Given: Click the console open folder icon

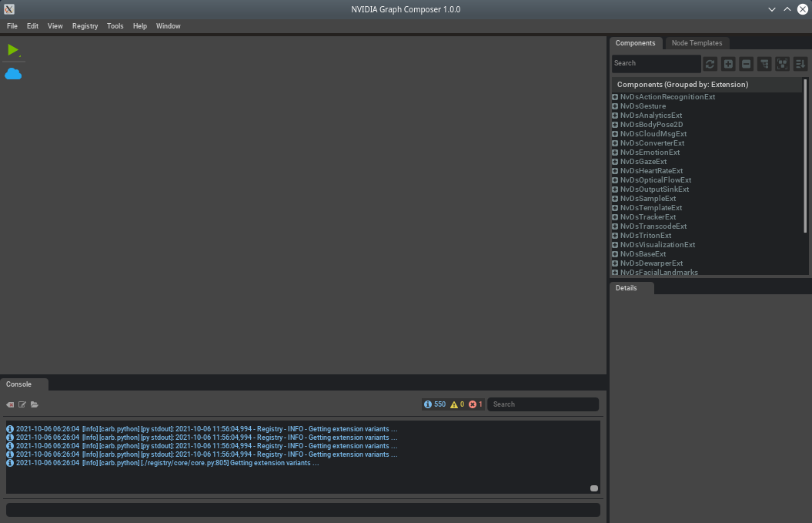Looking at the screenshot, I should pos(35,404).
